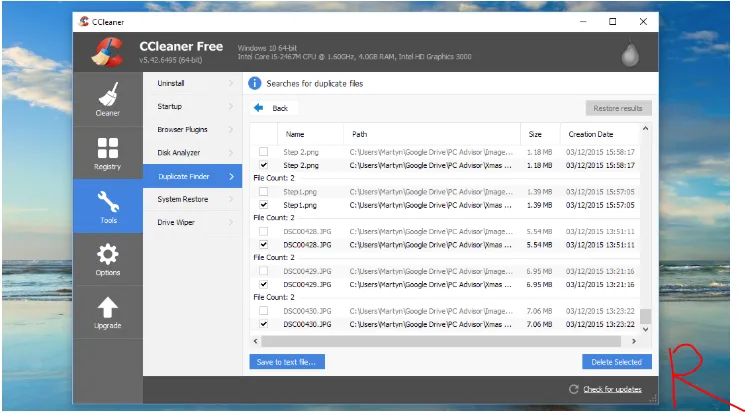Open the Disk Analyzer tool
Image resolution: width=745 pixels, height=412 pixels.
(192, 153)
